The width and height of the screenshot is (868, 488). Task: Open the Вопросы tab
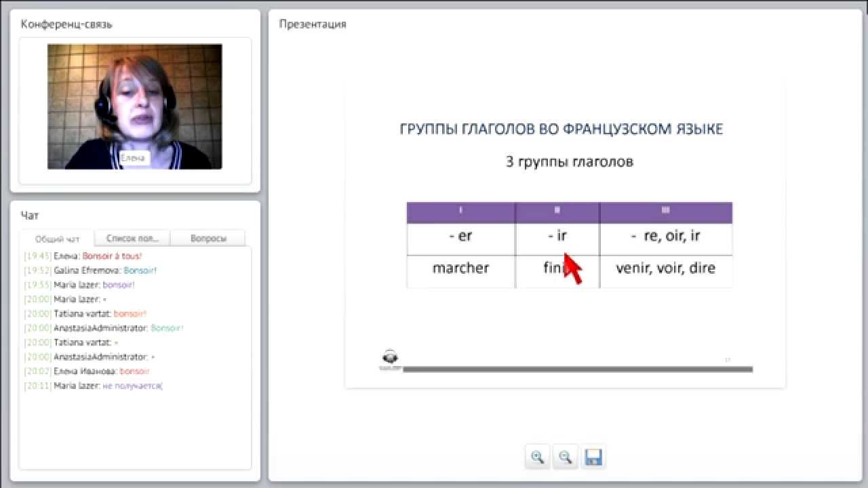click(208, 239)
